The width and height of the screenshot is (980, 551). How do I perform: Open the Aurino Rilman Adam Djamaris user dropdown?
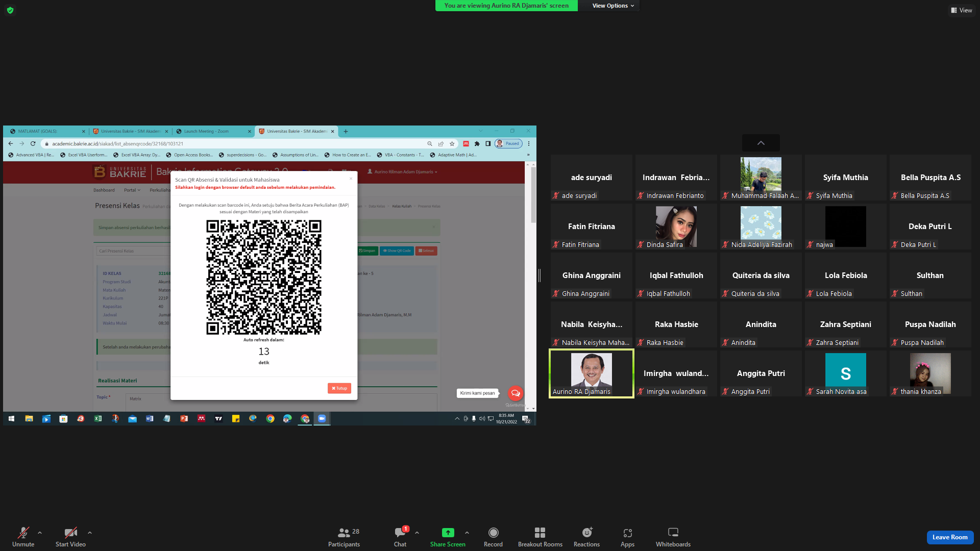403,172
